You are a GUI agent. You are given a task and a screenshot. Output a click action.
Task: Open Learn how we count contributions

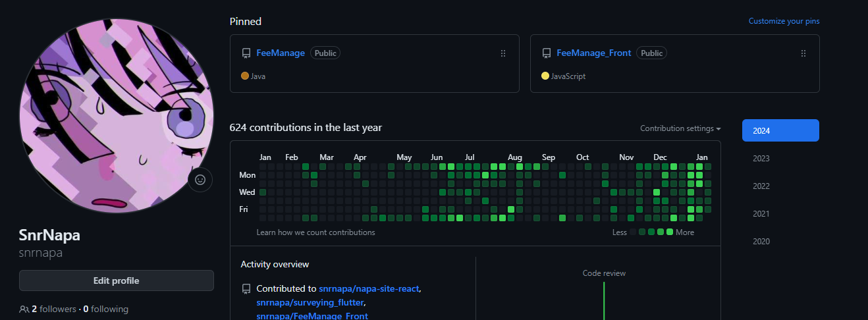[316, 232]
